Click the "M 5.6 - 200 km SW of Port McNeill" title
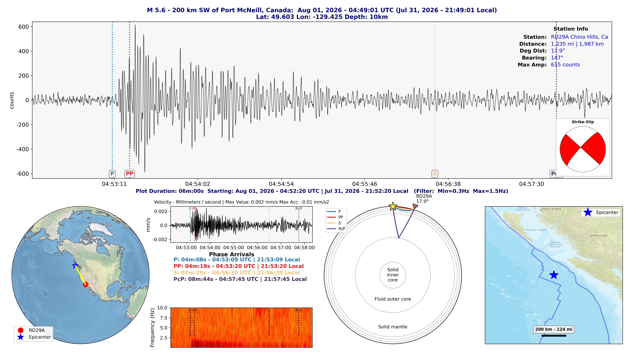The width and height of the screenshot is (644, 362). pos(322,10)
